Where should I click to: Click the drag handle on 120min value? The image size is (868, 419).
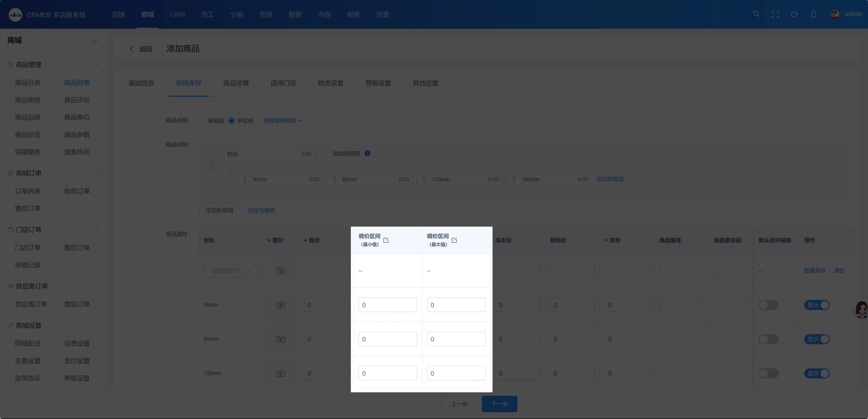424,179
